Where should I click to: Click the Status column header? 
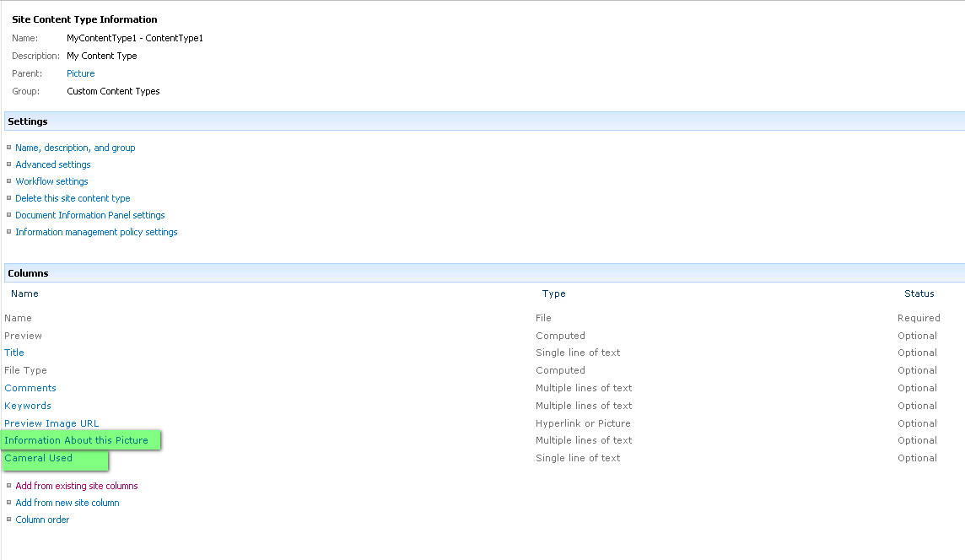coord(919,293)
